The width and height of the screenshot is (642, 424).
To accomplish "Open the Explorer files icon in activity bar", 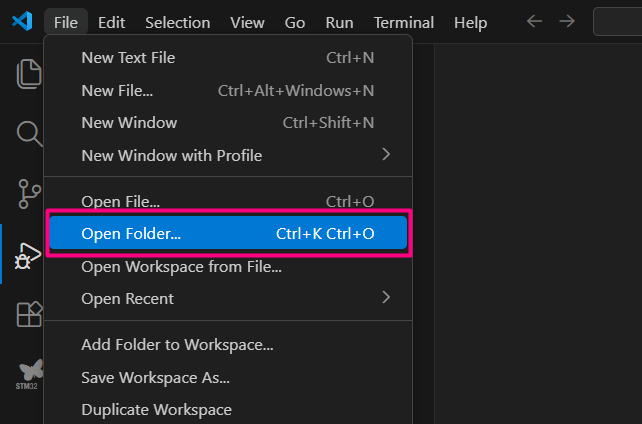I will coord(29,74).
